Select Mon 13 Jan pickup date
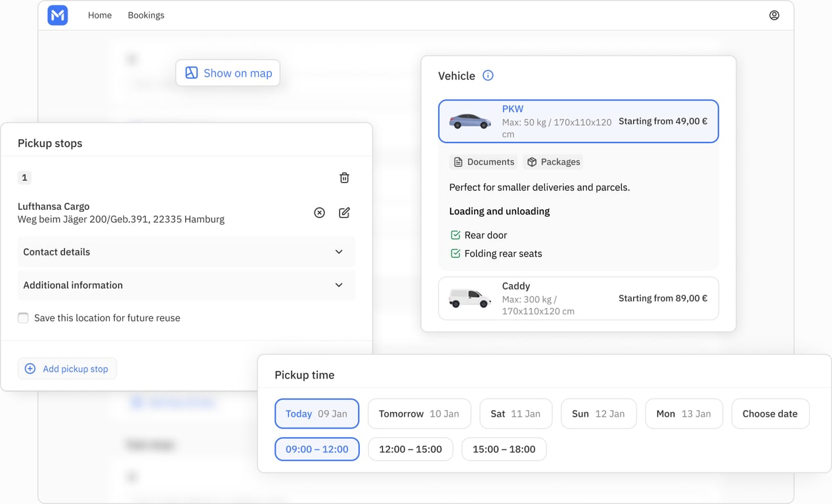 (x=684, y=414)
